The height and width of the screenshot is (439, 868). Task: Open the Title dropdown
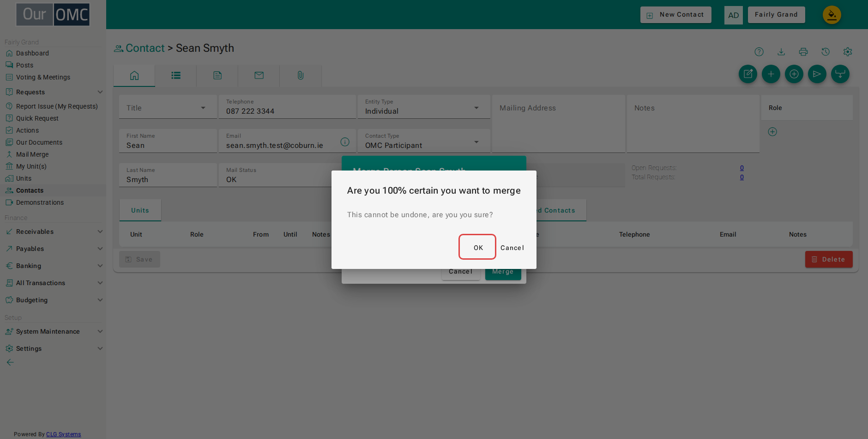click(x=168, y=107)
